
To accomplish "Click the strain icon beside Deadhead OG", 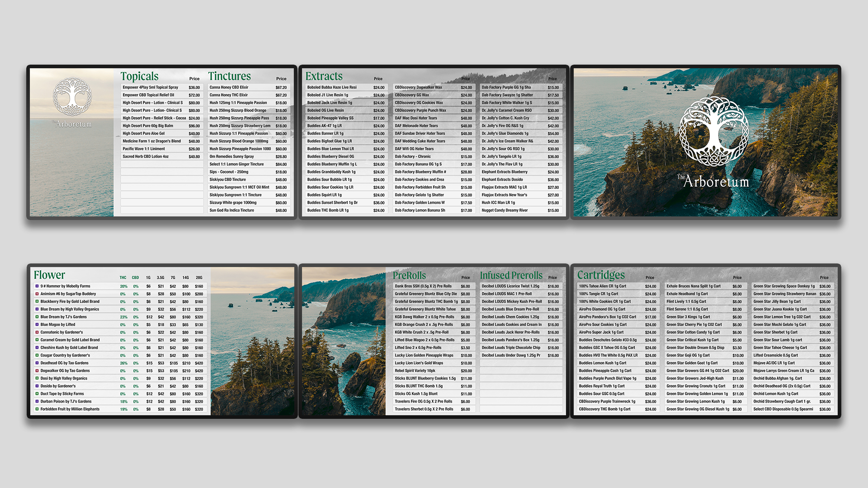I will point(37,363).
